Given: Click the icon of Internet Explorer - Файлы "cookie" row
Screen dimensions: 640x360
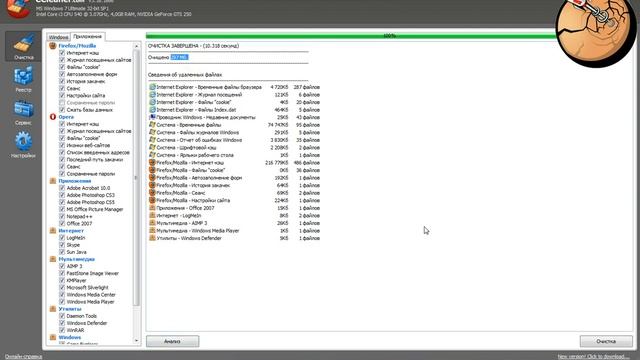Looking at the screenshot, I should click(152, 102).
